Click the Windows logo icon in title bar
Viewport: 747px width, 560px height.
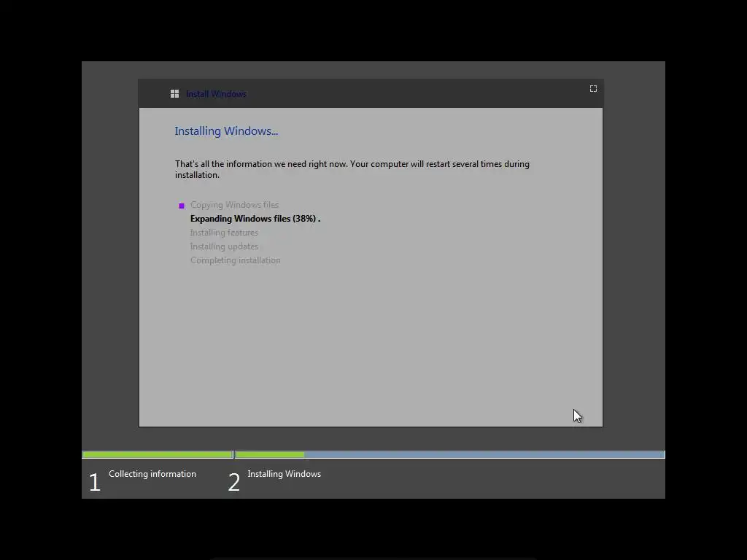pyautogui.click(x=175, y=94)
